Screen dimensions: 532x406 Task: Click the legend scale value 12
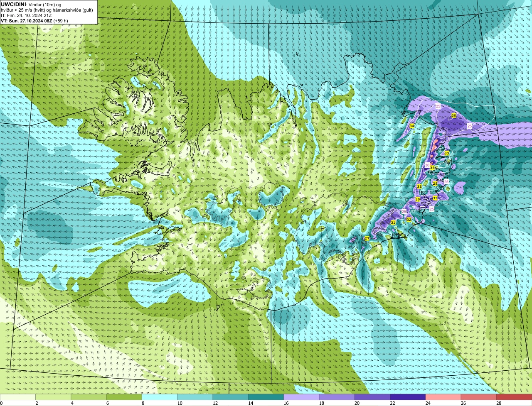pos(214,403)
